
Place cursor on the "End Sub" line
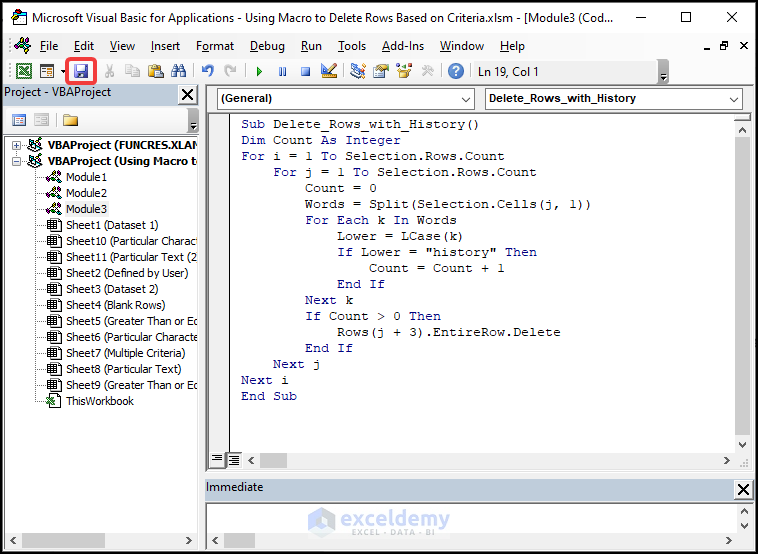point(269,396)
